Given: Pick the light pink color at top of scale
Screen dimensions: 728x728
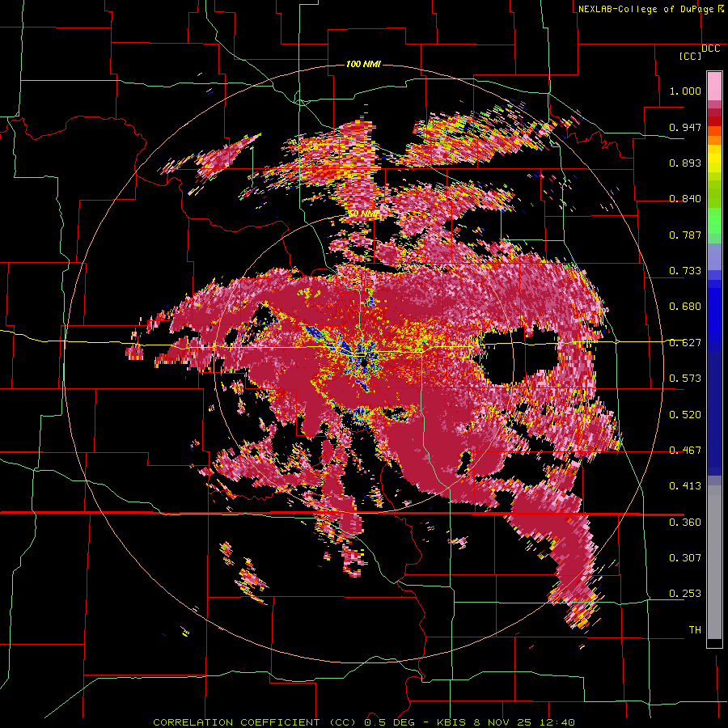Looking at the screenshot, I should 714,87.
